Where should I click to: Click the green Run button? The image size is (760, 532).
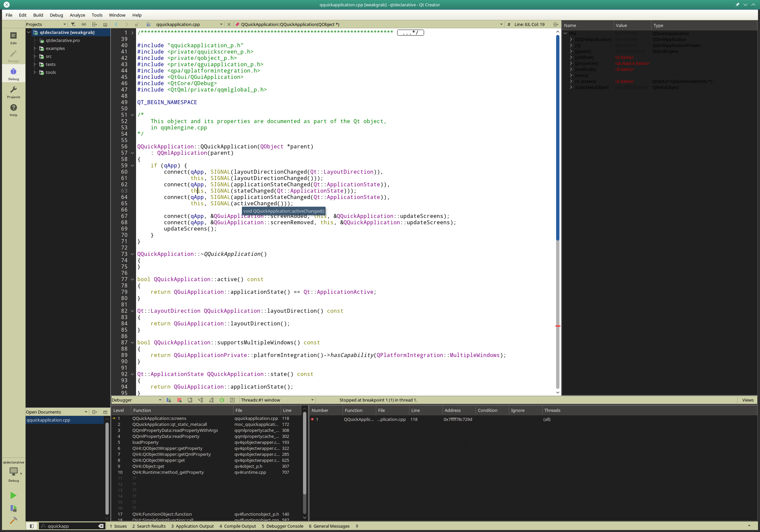click(13, 495)
